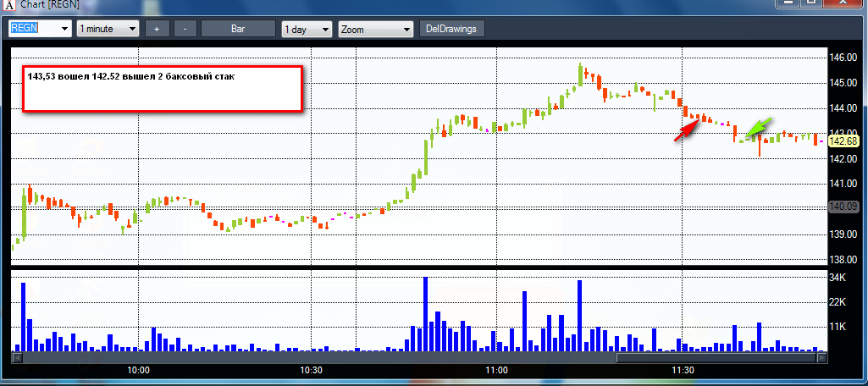Click the 10:00 time axis label

click(x=138, y=370)
